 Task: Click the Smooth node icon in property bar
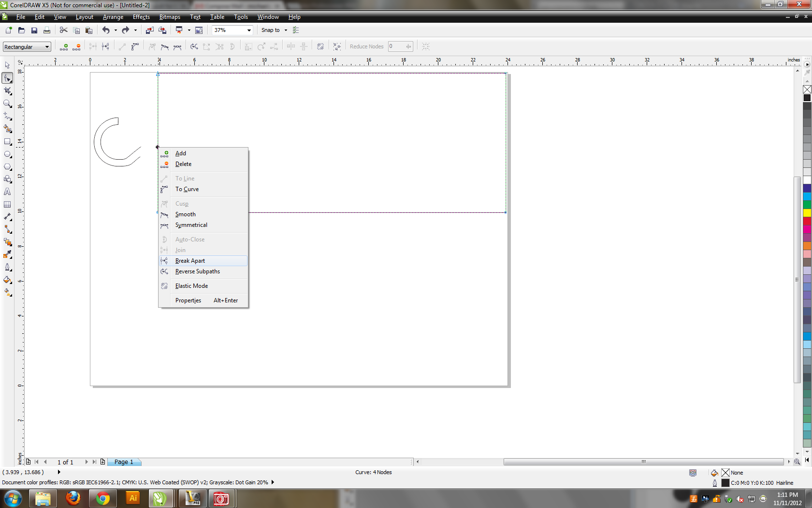coord(165,46)
